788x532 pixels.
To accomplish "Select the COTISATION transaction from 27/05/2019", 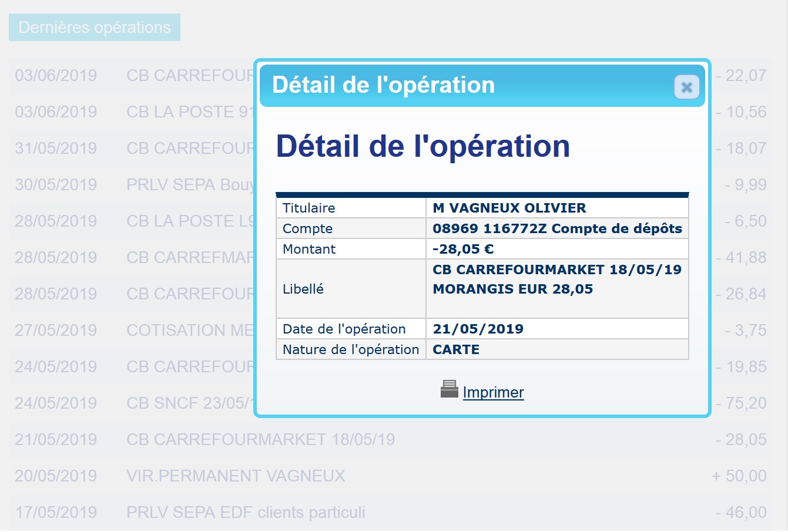I will [188, 330].
